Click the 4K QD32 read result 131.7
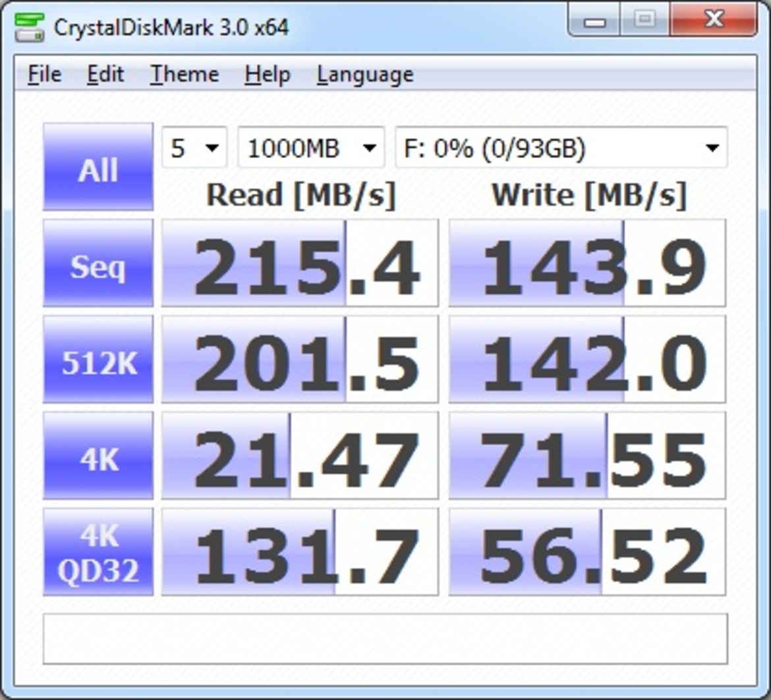The image size is (771, 700). pyautogui.click(x=300, y=552)
